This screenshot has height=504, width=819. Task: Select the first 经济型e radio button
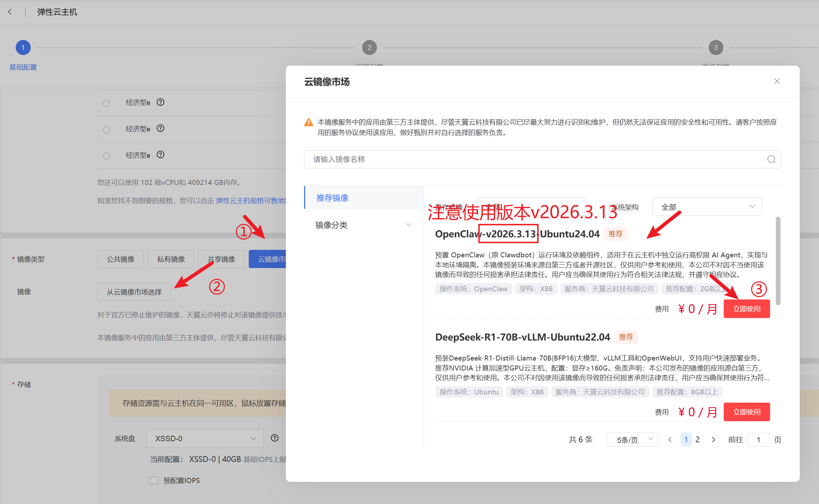106,103
